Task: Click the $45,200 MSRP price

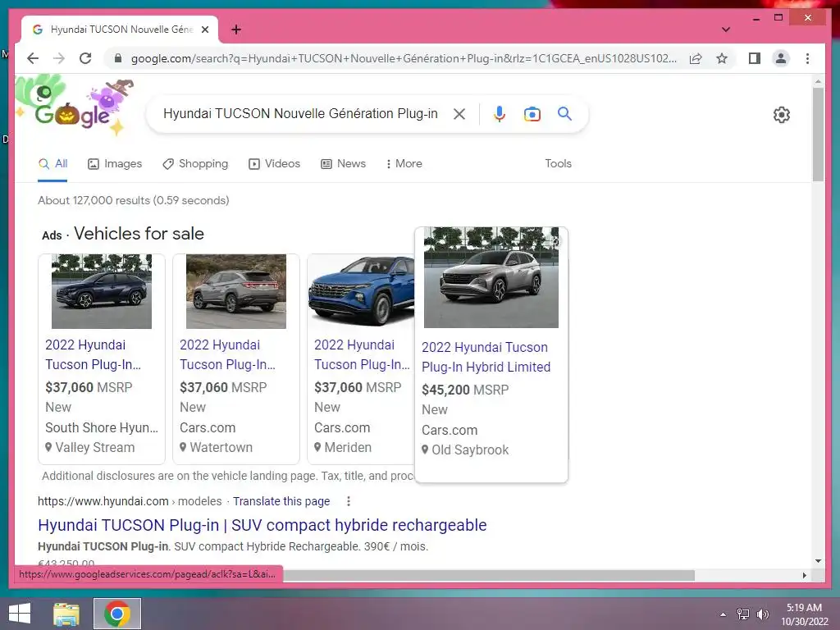Action: [465, 390]
